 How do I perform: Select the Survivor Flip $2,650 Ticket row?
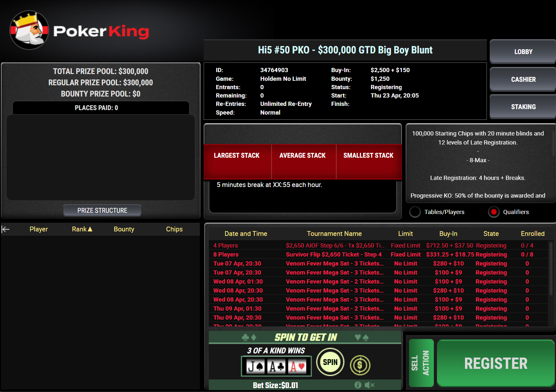click(x=333, y=255)
